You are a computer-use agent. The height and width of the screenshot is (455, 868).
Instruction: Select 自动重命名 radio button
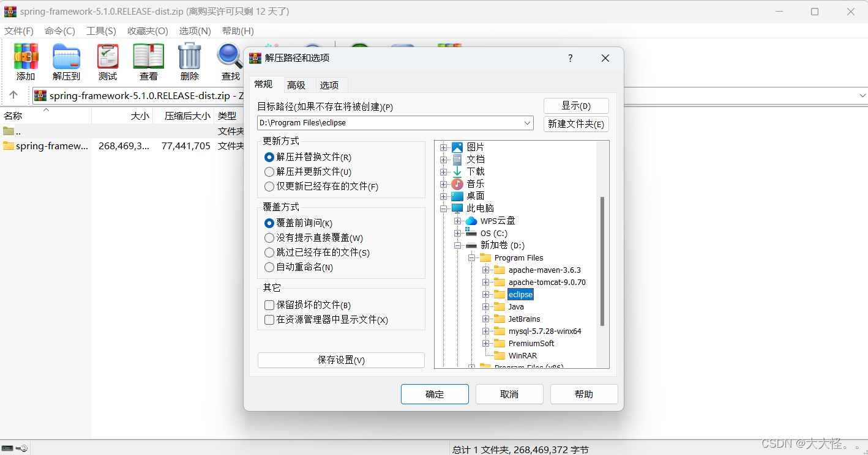click(269, 267)
